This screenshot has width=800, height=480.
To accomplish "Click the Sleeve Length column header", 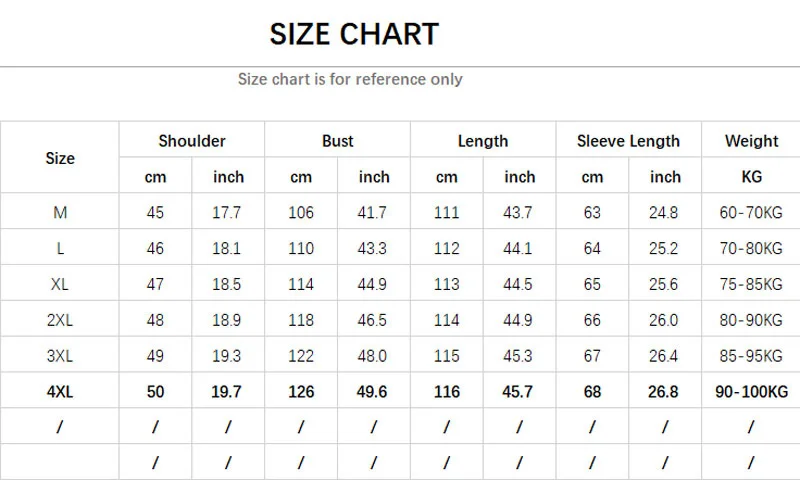I will click(x=628, y=141).
